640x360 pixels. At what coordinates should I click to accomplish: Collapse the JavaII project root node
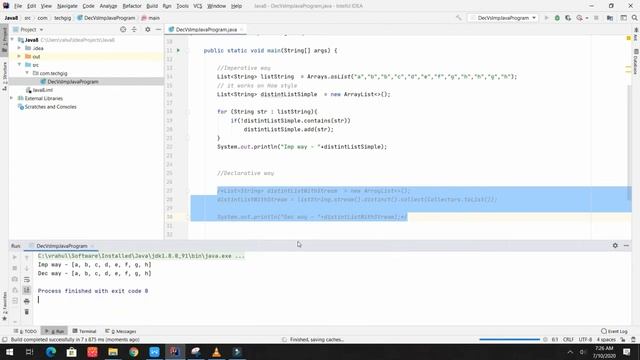point(13,40)
